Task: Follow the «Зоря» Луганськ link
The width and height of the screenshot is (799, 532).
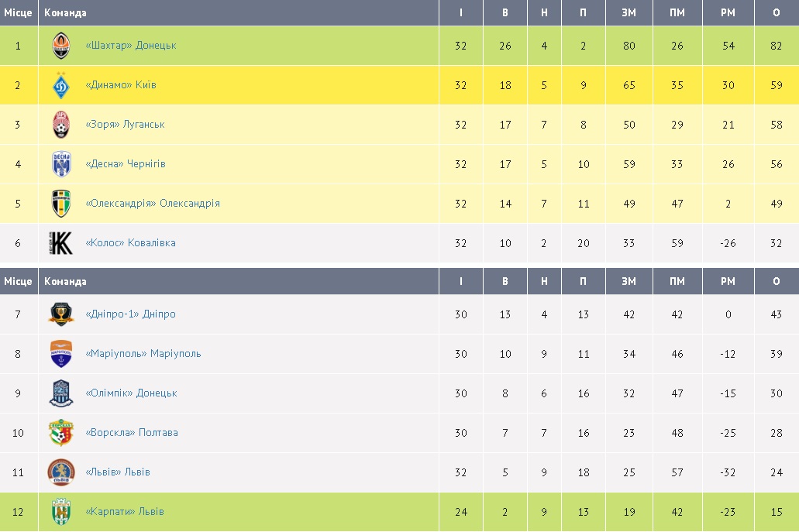Action: click(125, 125)
